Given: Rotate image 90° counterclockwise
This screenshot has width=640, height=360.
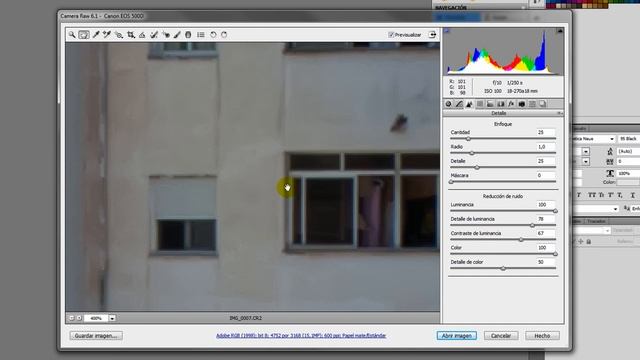Looking at the screenshot, I should pyautogui.click(x=213, y=35).
